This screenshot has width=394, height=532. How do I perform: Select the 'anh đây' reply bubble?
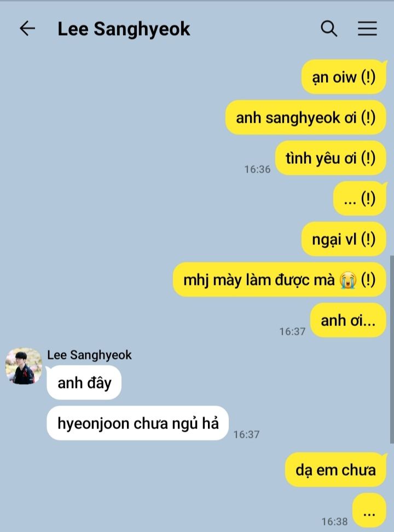[84, 383]
